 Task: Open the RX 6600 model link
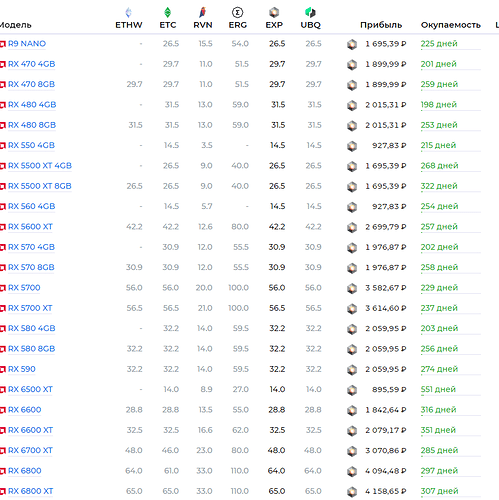pos(25,410)
